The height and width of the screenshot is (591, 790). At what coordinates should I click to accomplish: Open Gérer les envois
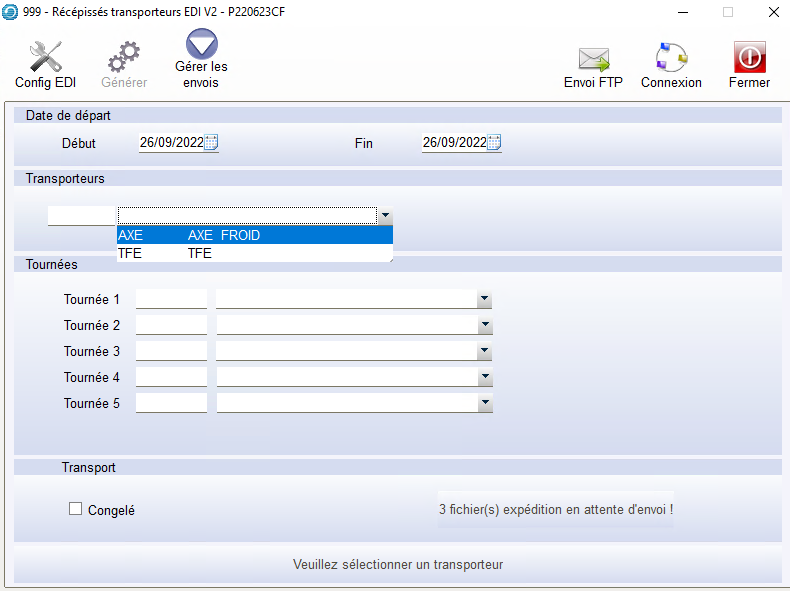coord(201,46)
